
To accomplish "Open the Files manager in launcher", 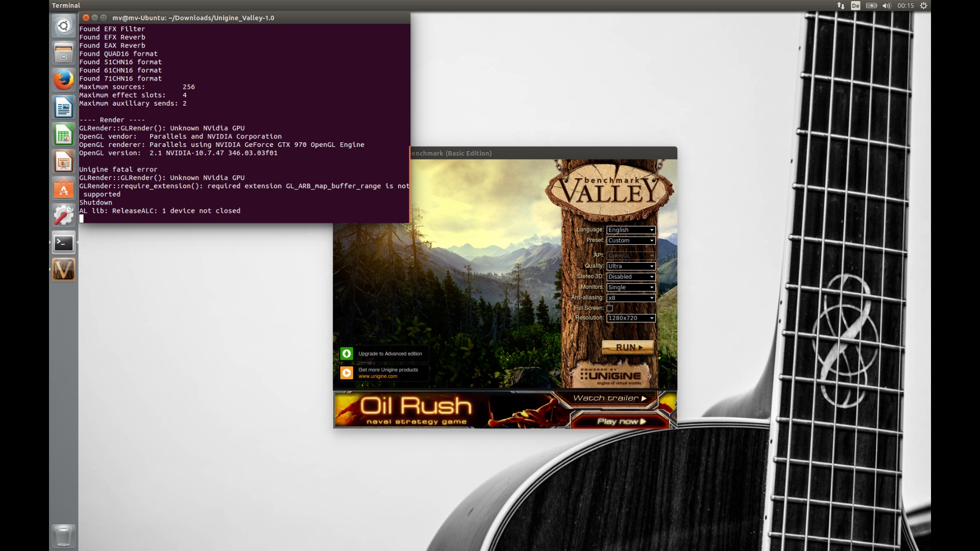I will (63, 53).
